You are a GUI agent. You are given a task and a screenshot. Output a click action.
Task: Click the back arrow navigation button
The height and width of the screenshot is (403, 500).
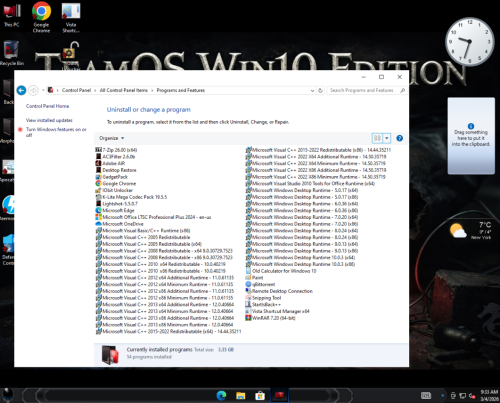click(x=21, y=90)
